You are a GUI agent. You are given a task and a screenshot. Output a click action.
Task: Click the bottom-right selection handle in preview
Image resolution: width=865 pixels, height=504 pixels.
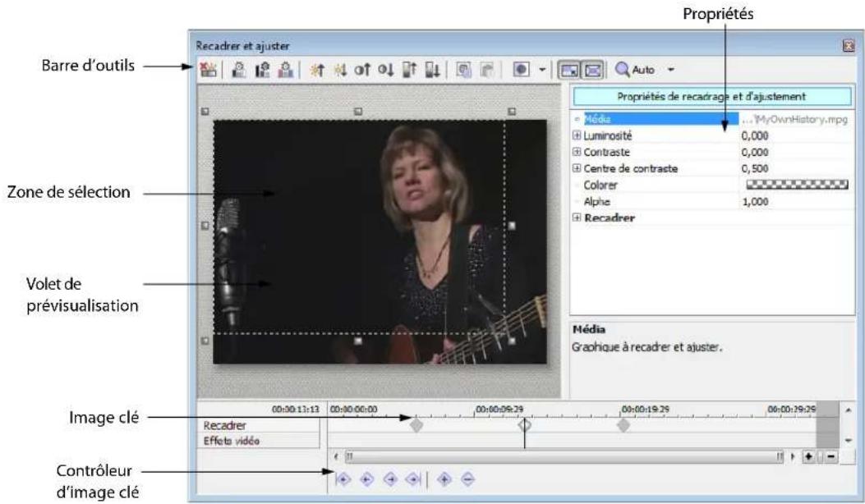pos(512,341)
